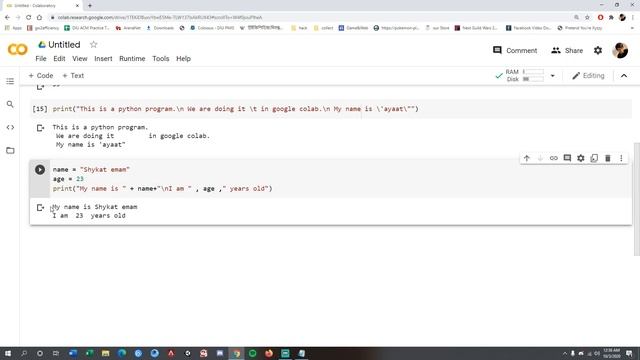640x360 pixels.
Task: Open the user account avatar
Action: [x=620, y=50]
